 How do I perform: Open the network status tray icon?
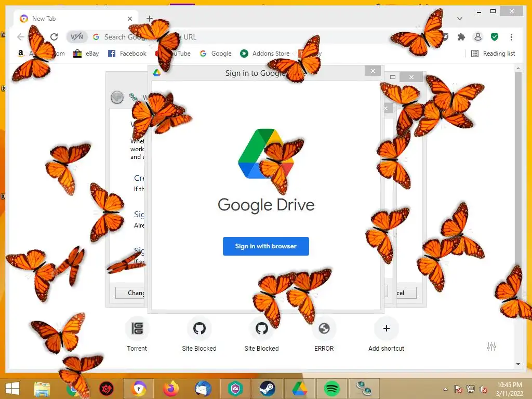click(x=471, y=389)
